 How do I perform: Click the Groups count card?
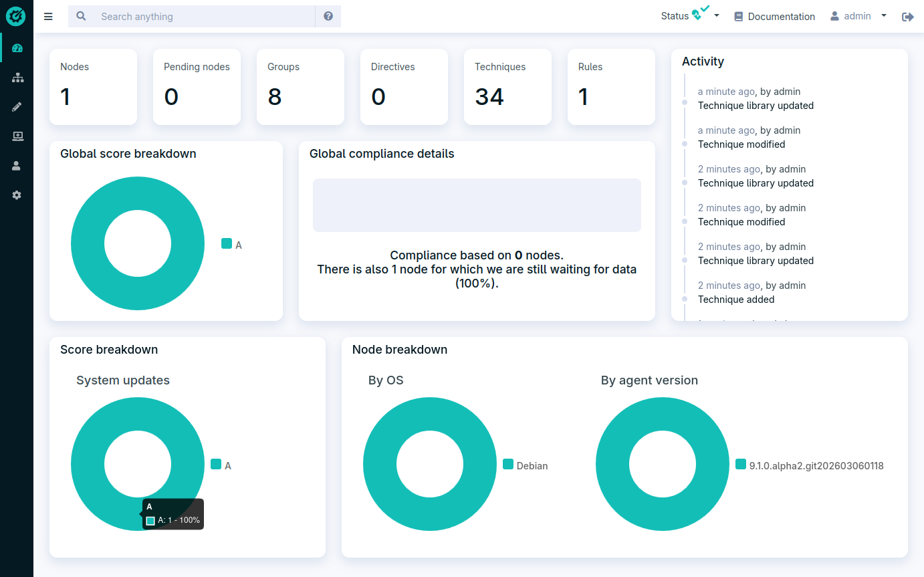(x=300, y=87)
